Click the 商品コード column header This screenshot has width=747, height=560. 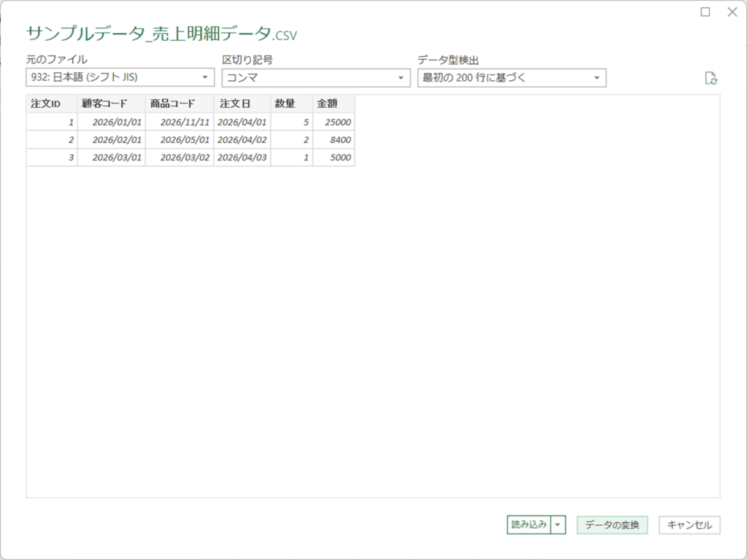coord(179,104)
